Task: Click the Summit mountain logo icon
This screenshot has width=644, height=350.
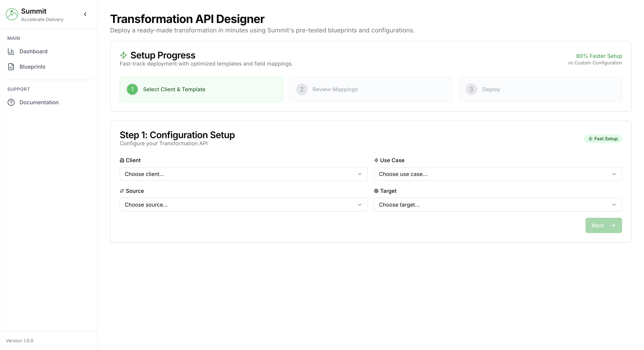Action: tap(12, 14)
